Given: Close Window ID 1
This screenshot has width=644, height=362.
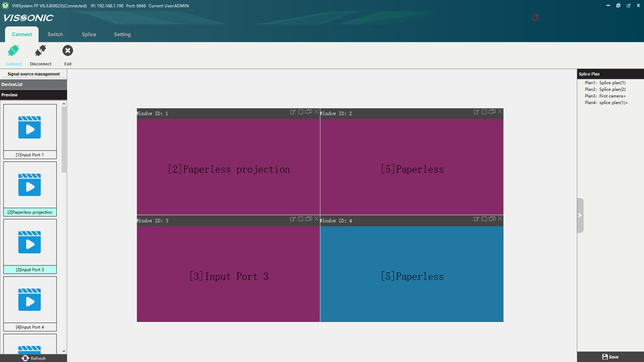Looking at the screenshot, I should click(316, 112).
